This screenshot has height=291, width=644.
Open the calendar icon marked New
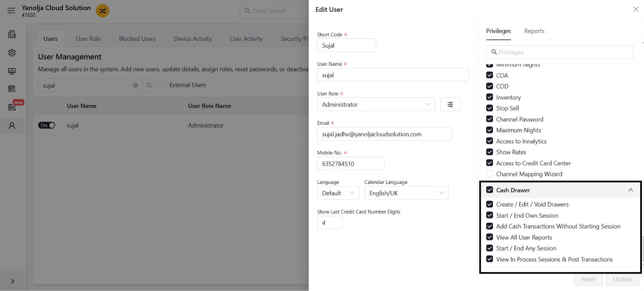[12, 107]
